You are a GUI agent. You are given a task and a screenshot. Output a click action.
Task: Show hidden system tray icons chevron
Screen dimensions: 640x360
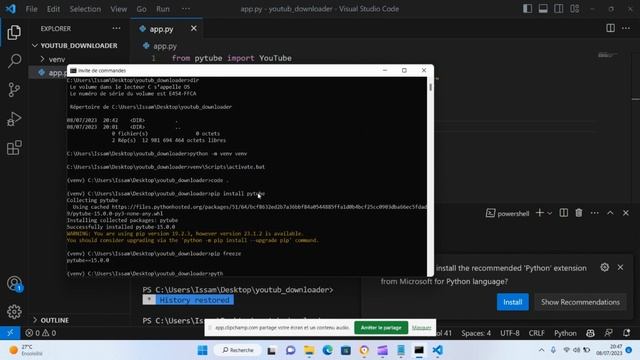(x=541, y=350)
